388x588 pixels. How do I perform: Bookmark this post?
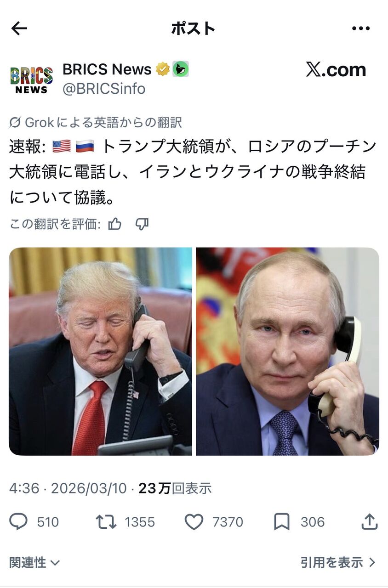(281, 522)
